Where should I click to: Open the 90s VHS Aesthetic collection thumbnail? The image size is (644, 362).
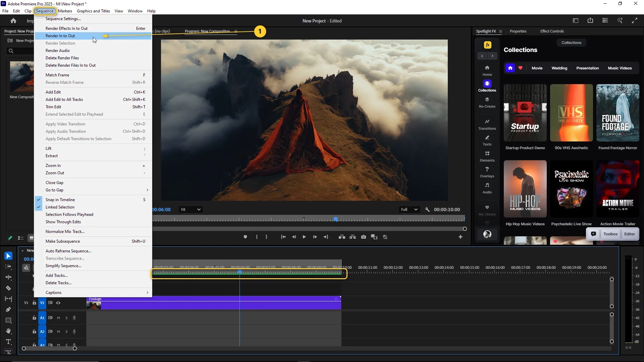coord(571,113)
